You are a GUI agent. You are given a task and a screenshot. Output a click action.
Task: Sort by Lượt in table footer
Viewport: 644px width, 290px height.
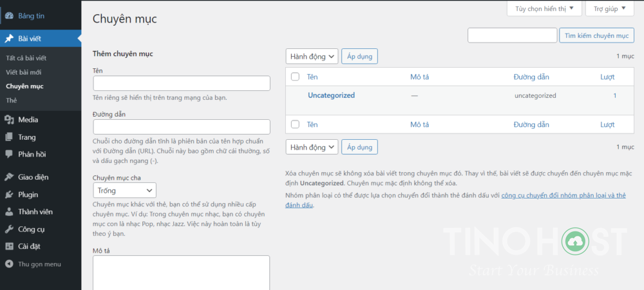click(607, 124)
